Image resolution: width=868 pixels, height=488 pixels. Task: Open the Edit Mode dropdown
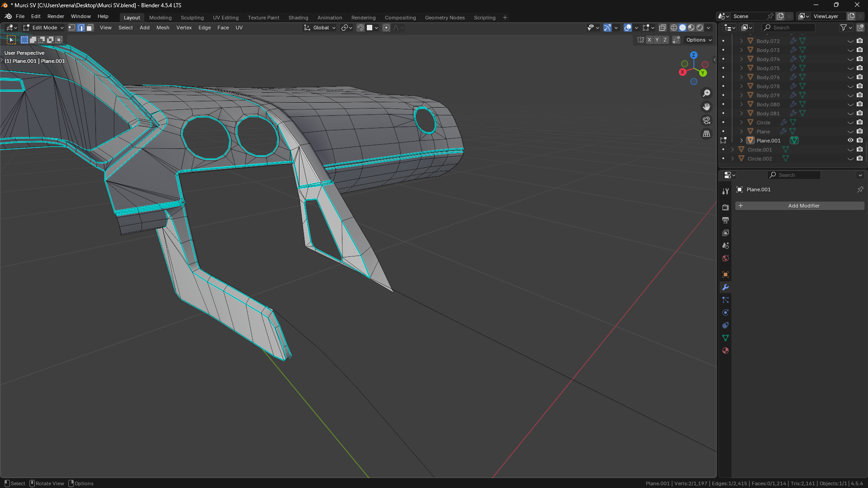point(44,28)
